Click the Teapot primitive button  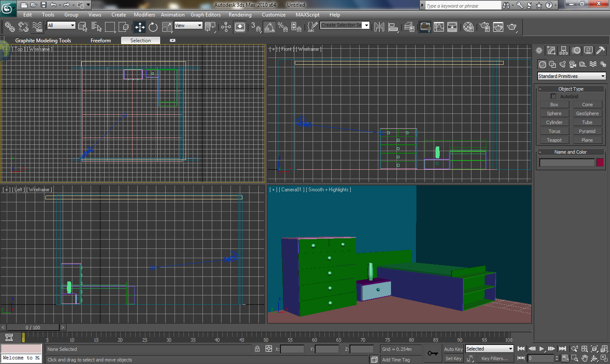click(554, 140)
